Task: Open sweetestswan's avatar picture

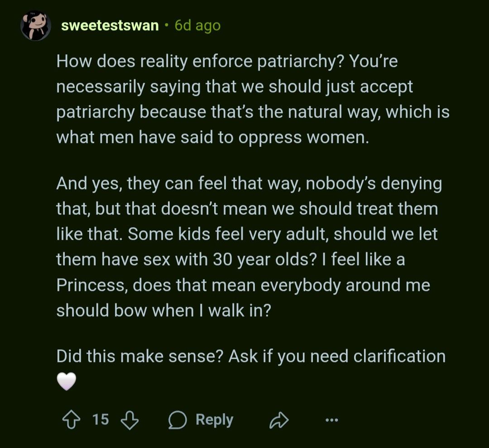Action: [36, 25]
